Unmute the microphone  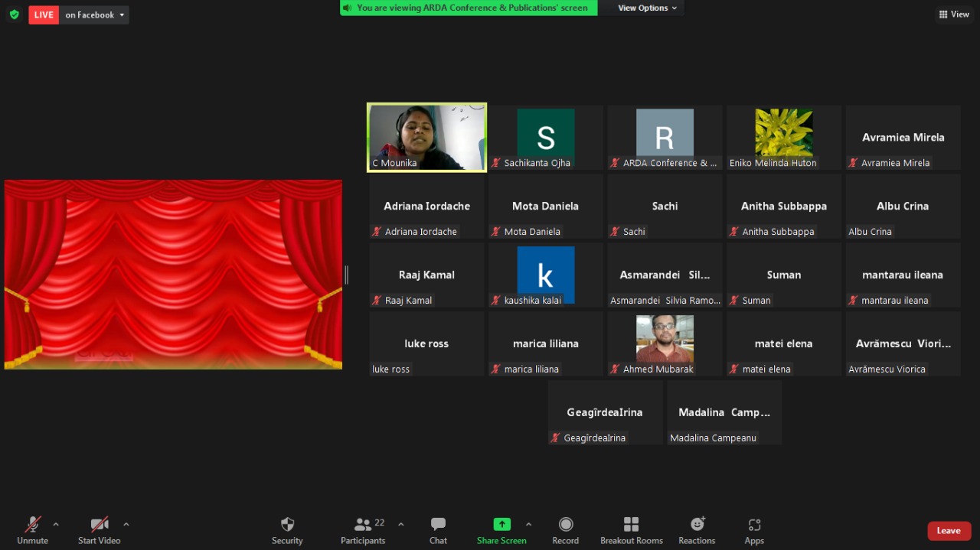point(32,530)
